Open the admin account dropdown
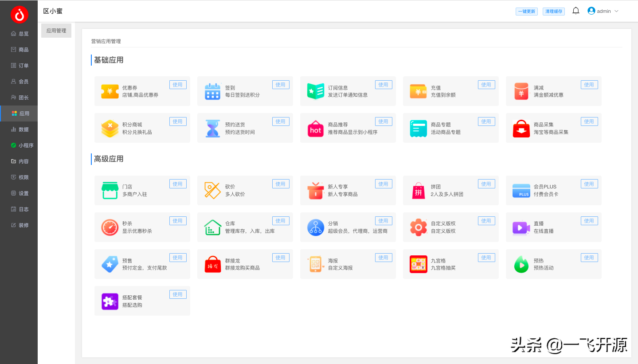The height and width of the screenshot is (364, 638). [603, 11]
